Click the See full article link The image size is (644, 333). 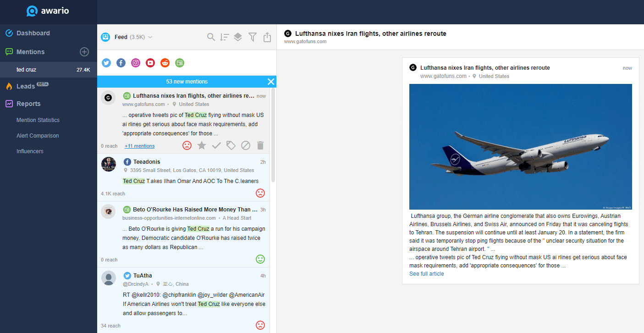[x=426, y=274]
